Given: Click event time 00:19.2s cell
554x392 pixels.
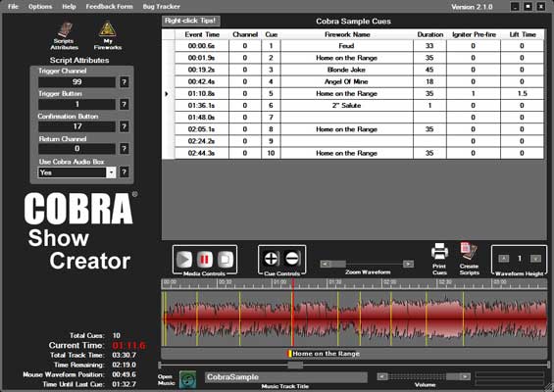Looking at the screenshot, I should pyautogui.click(x=202, y=70).
